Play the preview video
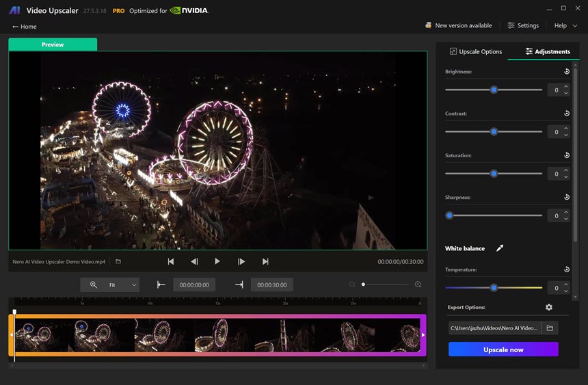This screenshot has height=385, width=588. pos(217,261)
